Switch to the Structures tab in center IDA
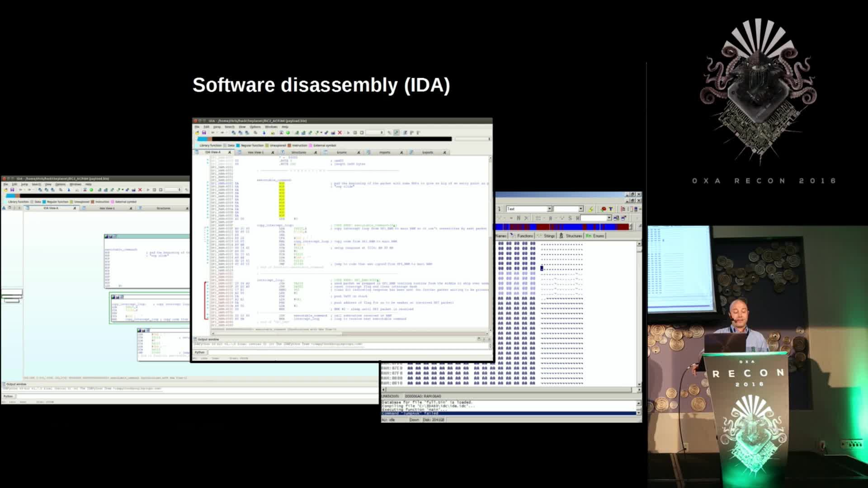The height and width of the screenshot is (488, 868). point(299,152)
